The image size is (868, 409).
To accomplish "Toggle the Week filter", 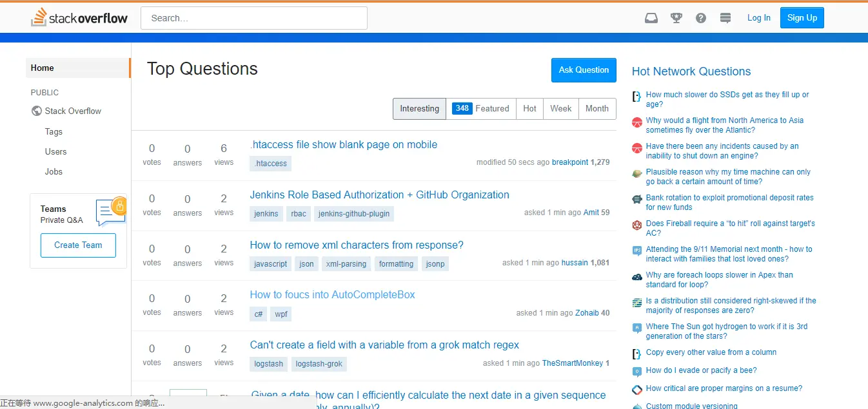I will [x=560, y=108].
